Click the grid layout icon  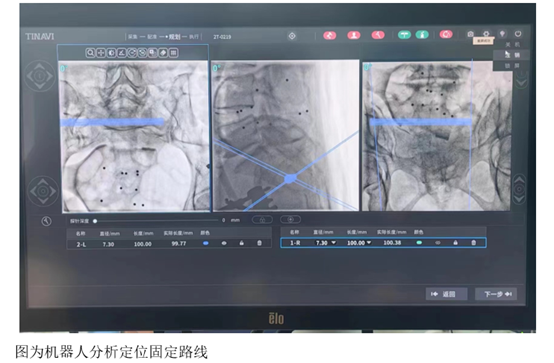click(x=173, y=53)
